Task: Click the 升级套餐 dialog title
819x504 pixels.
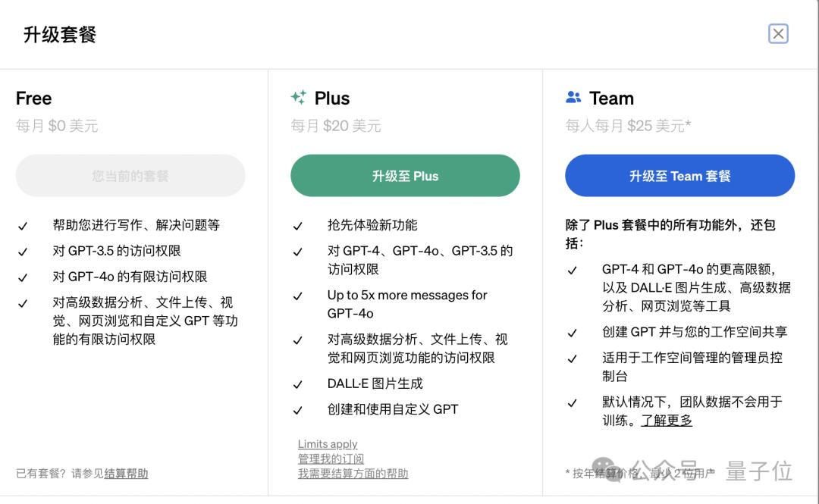Action: point(60,35)
